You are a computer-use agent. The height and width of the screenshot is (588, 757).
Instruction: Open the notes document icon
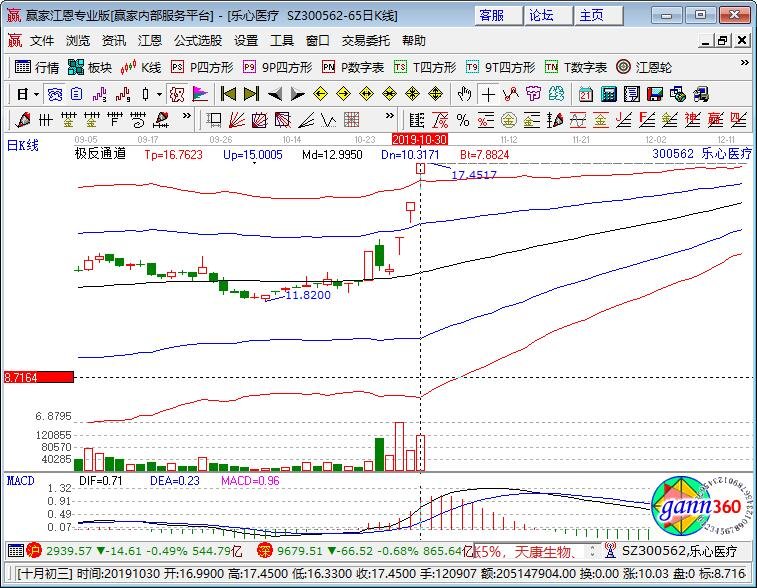click(631, 94)
